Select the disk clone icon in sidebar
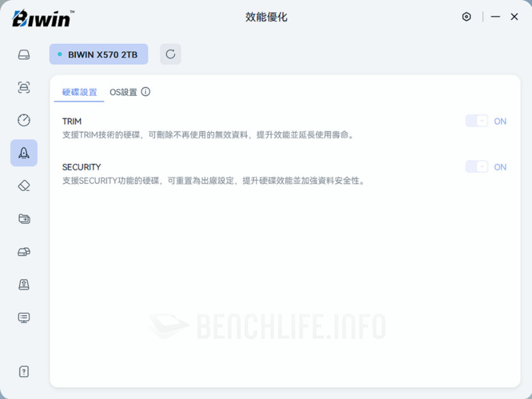The height and width of the screenshot is (399, 532). [23, 252]
